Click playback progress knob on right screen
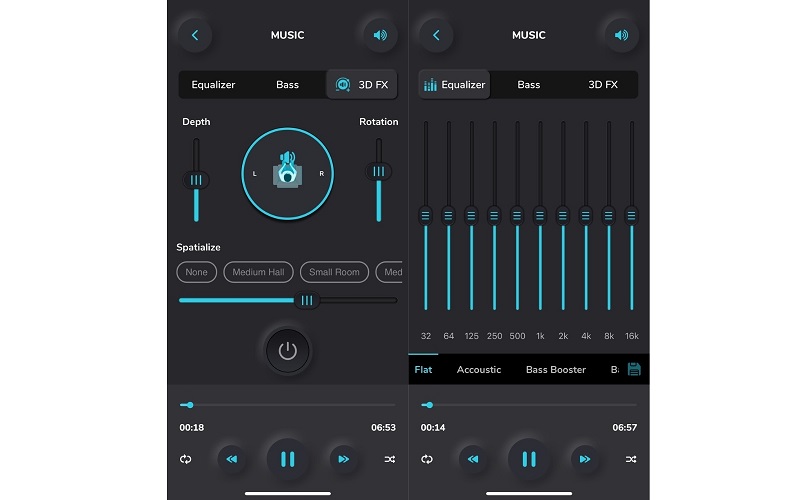 (430, 405)
